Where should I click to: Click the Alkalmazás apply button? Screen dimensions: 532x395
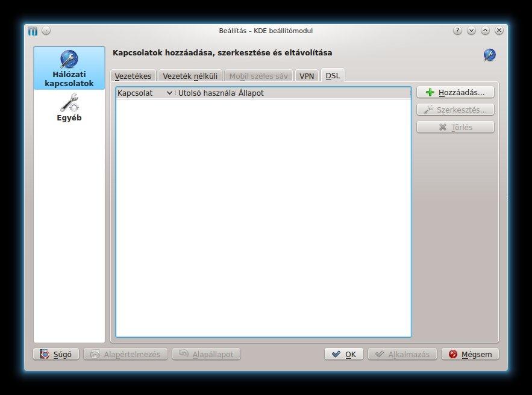(402, 354)
